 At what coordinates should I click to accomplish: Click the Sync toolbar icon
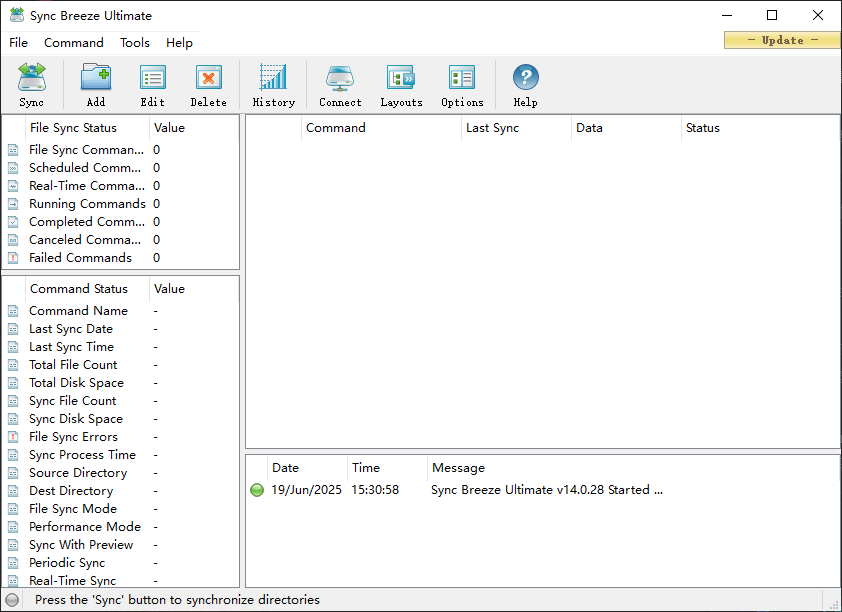pos(32,85)
